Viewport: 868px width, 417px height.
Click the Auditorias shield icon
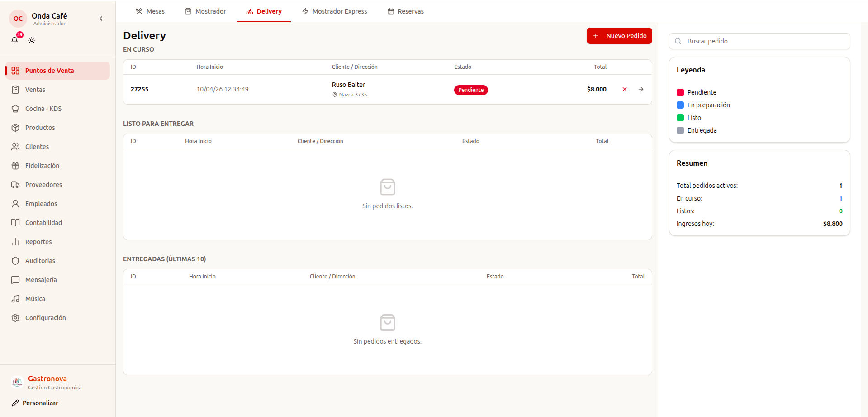[15, 261]
